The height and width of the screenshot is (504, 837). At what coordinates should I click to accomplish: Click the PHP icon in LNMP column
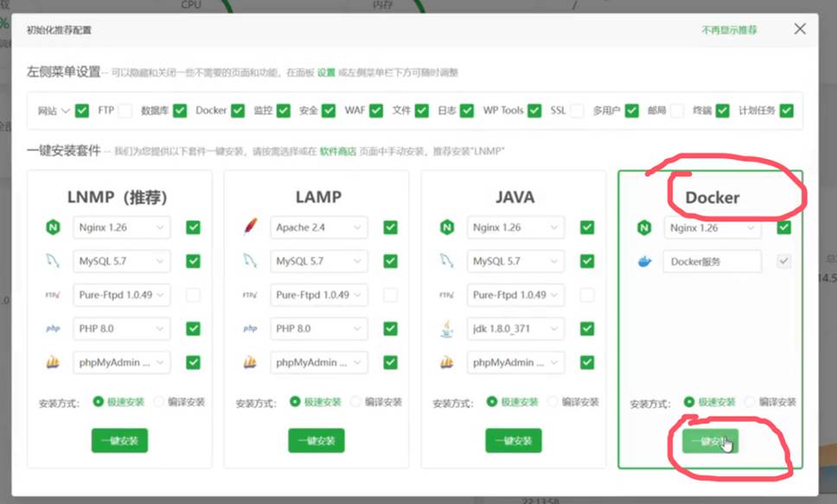tap(54, 329)
